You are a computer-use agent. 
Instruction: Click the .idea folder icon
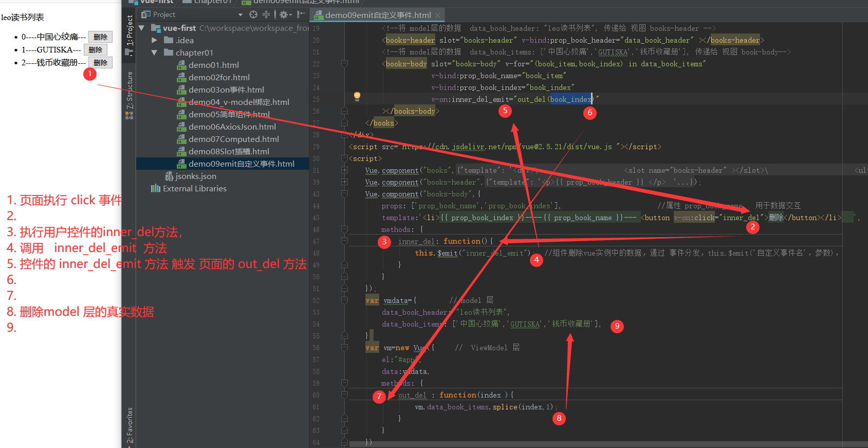coord(169,40)
